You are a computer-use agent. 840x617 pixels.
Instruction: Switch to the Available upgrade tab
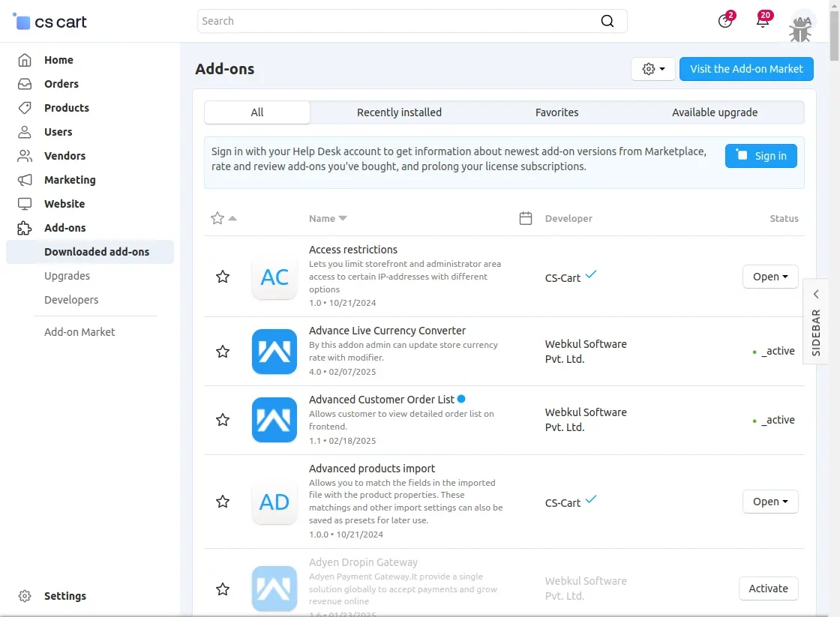tap(714, 112)
